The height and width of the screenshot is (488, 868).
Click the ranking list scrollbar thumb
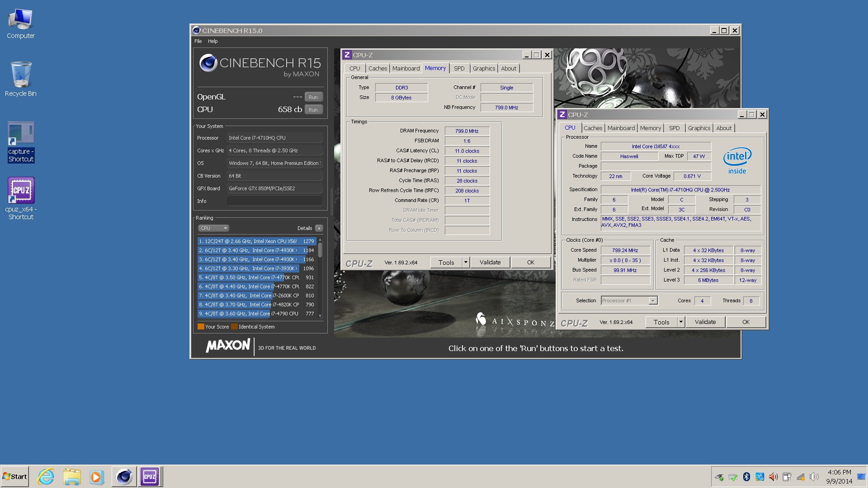click(x=320, y=250)
